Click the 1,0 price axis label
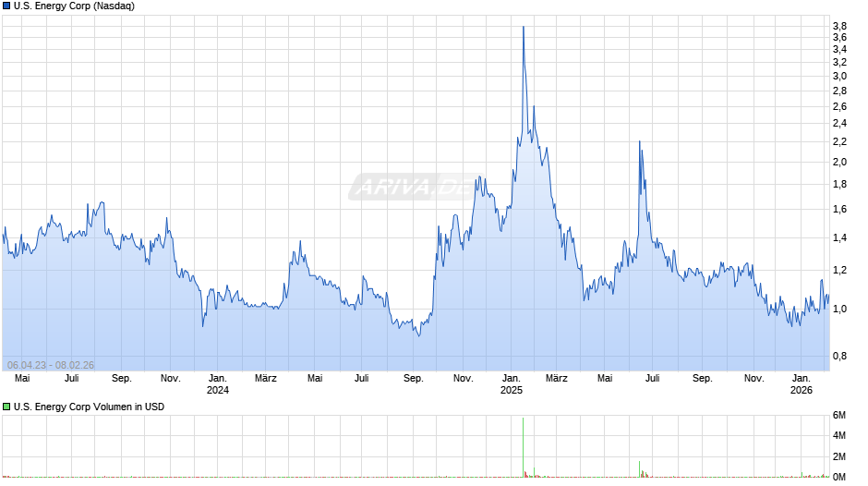The width and height of the screenshot is (868, 486). [x=839, y=309]
